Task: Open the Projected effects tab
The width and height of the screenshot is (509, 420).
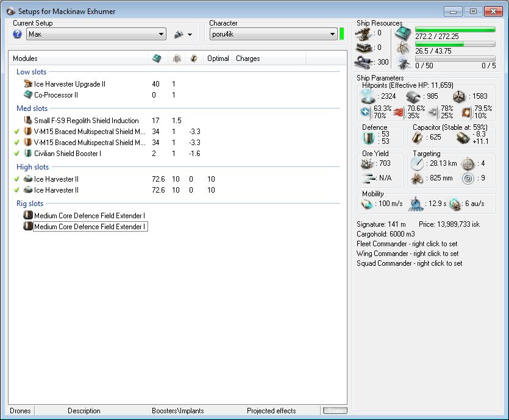Action: click(271, 411)
